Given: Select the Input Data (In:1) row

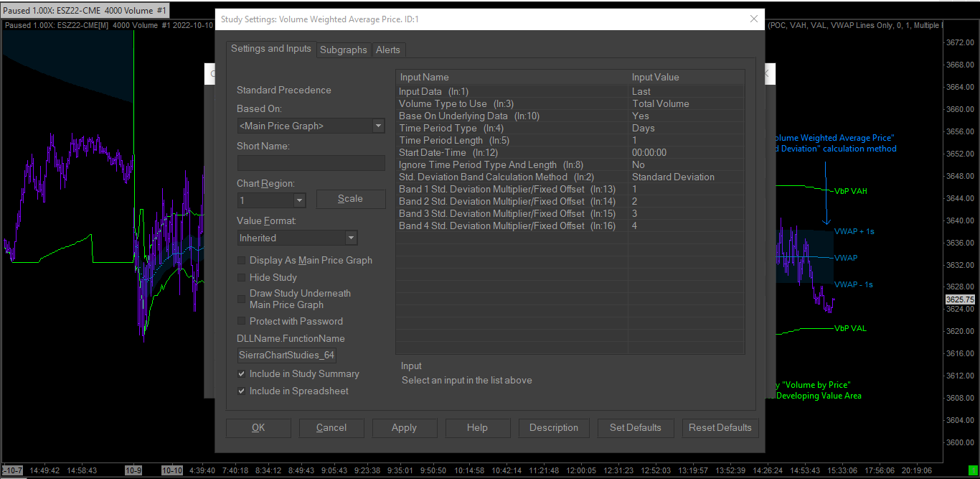Looking at the screenshot, I should click(x=570, y=91).
